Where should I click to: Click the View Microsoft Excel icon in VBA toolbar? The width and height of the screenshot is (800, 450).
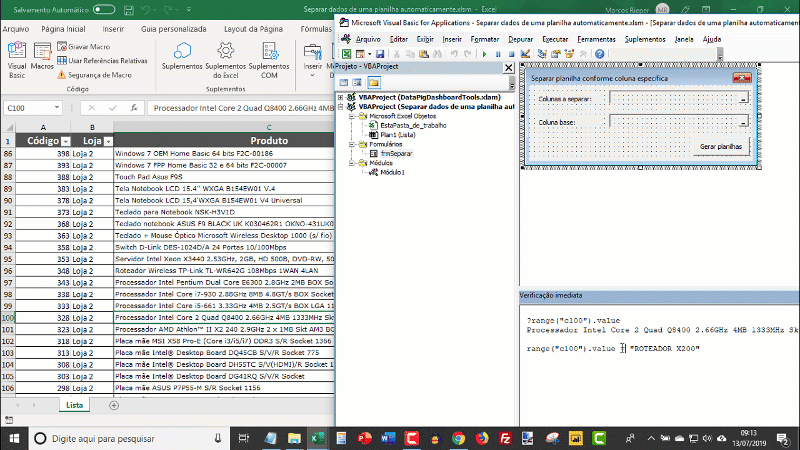pyautogui.click(x=346, y=54)
